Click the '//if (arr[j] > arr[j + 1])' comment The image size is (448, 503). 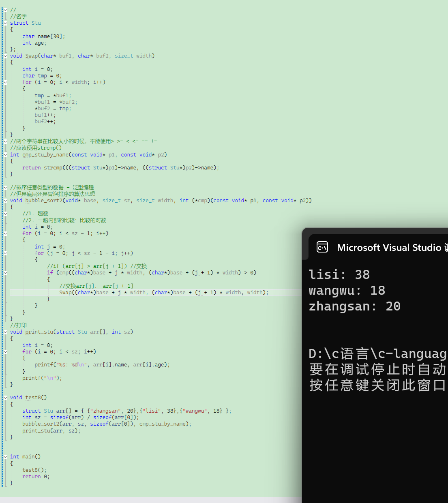tap(97, 266)
